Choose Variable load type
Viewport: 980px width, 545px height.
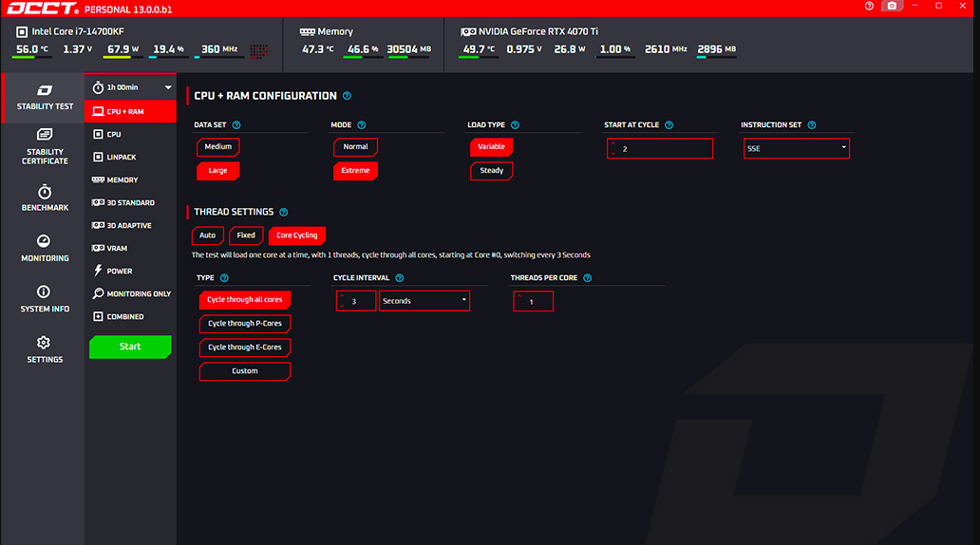click(x=491, y=147)
